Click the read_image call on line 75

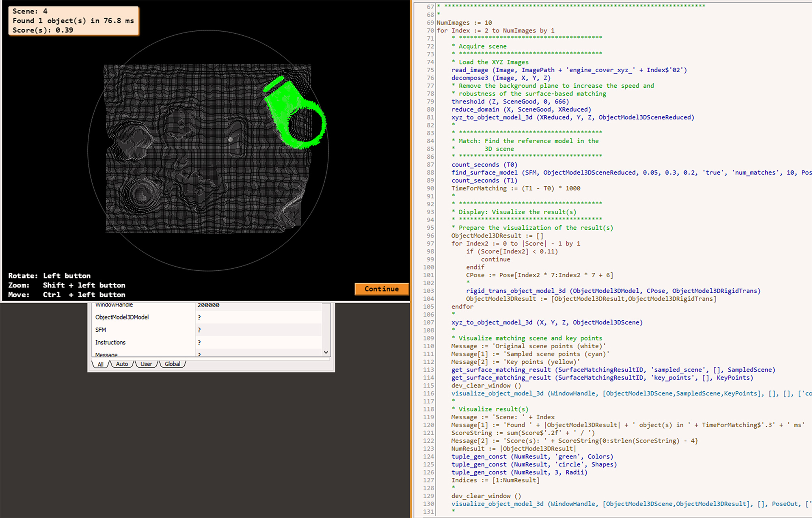coord(569,70)
